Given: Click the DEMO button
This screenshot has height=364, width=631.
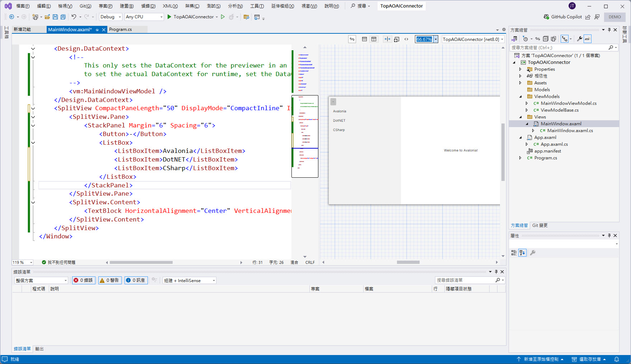Looking at the screenshot, I should (x=614, y=17).
